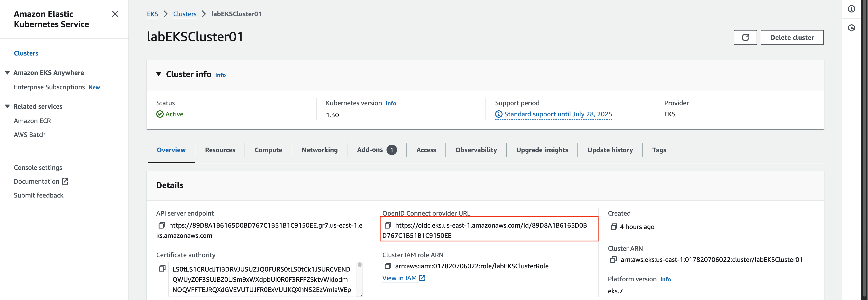The width and height of the screenshot is (868, 300).
Task: Click the info icon beside Standard support
Action: [499, 114]
